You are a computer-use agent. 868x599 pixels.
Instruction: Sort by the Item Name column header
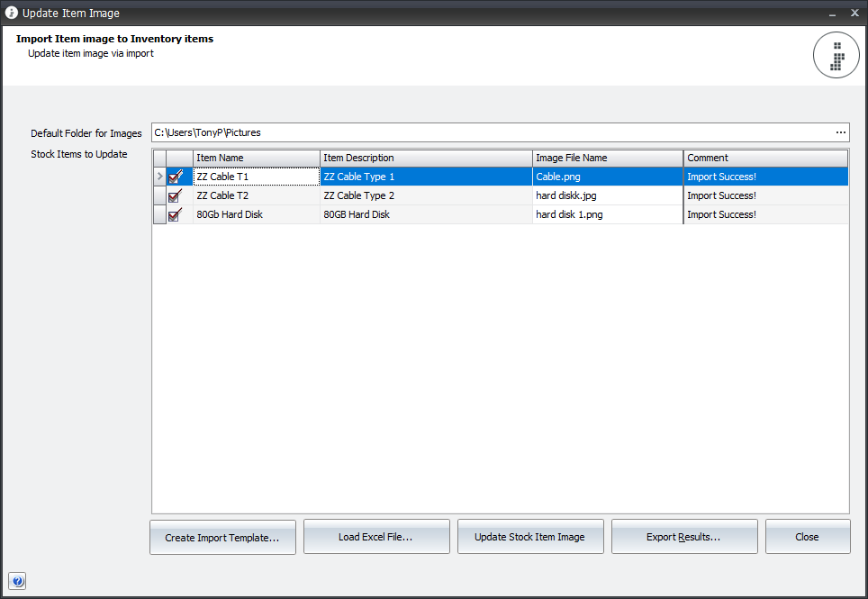pos(256,158)
